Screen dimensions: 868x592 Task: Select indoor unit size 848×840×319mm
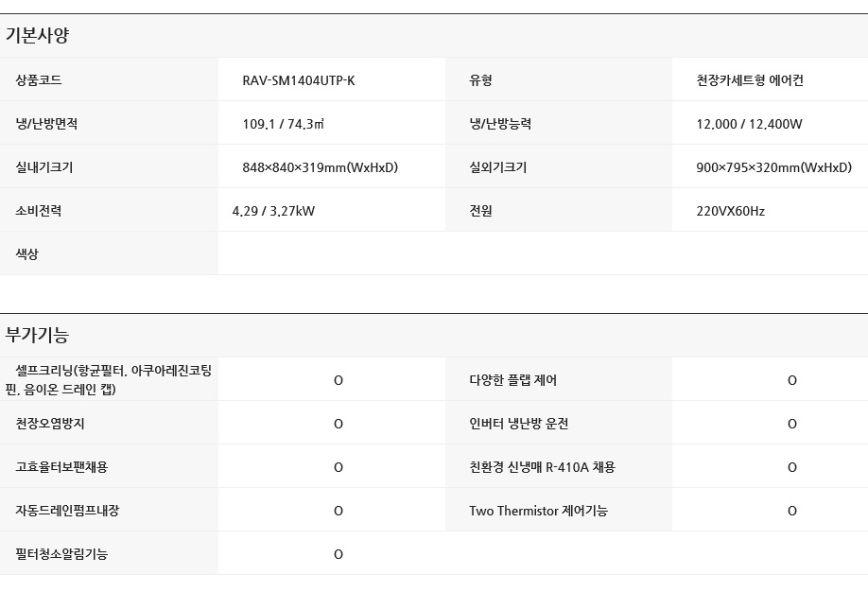320,167
